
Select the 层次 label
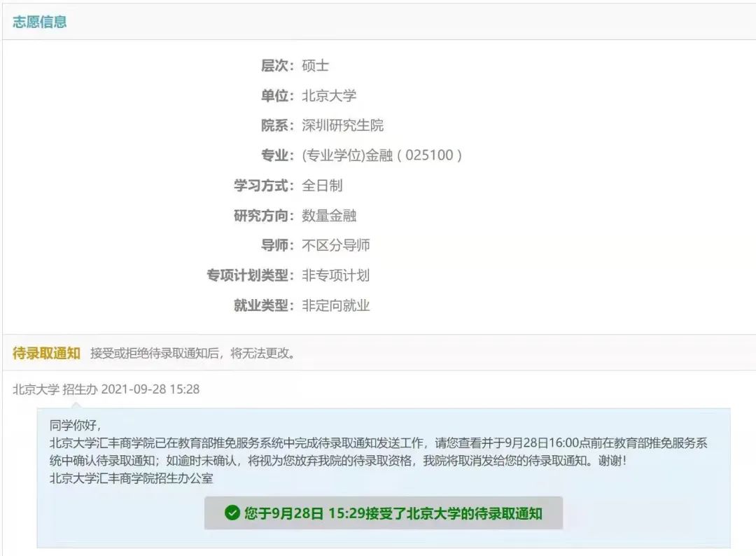277,66
